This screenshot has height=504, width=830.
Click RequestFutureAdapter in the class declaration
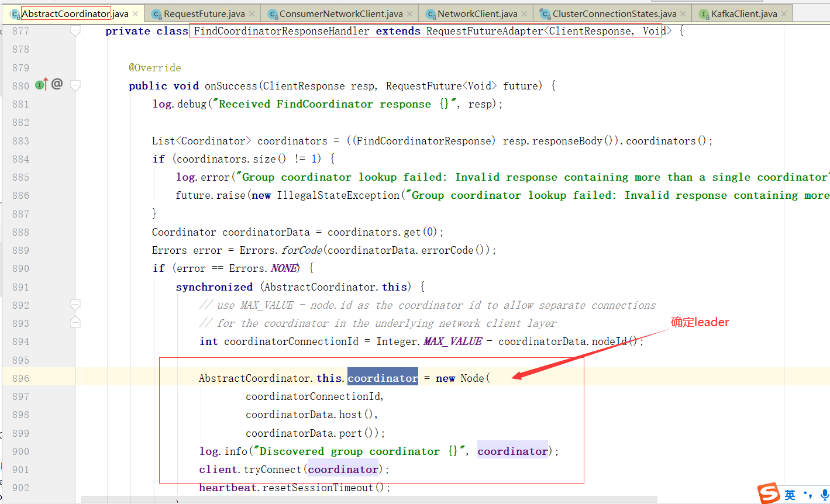pos(484,31)
